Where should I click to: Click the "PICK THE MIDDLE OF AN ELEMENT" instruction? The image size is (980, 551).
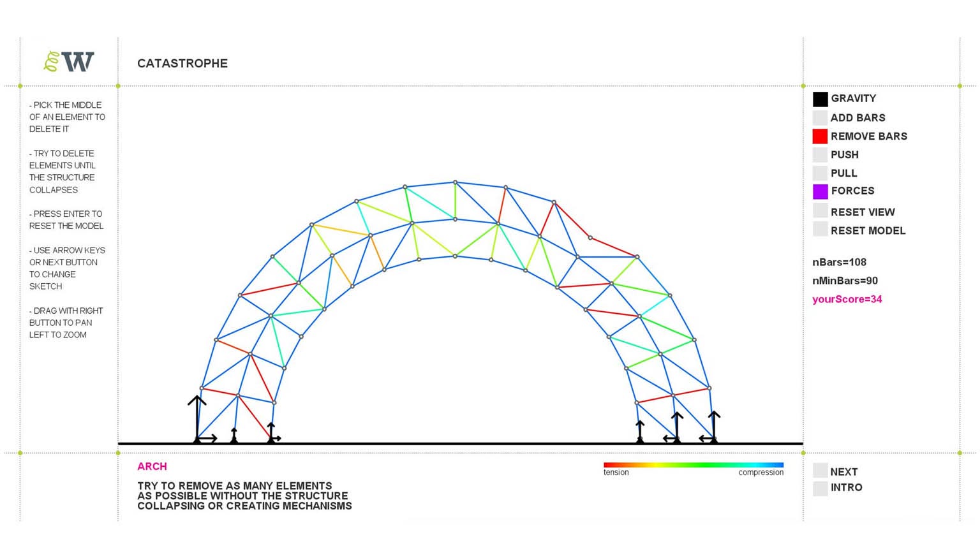(67, 117)
